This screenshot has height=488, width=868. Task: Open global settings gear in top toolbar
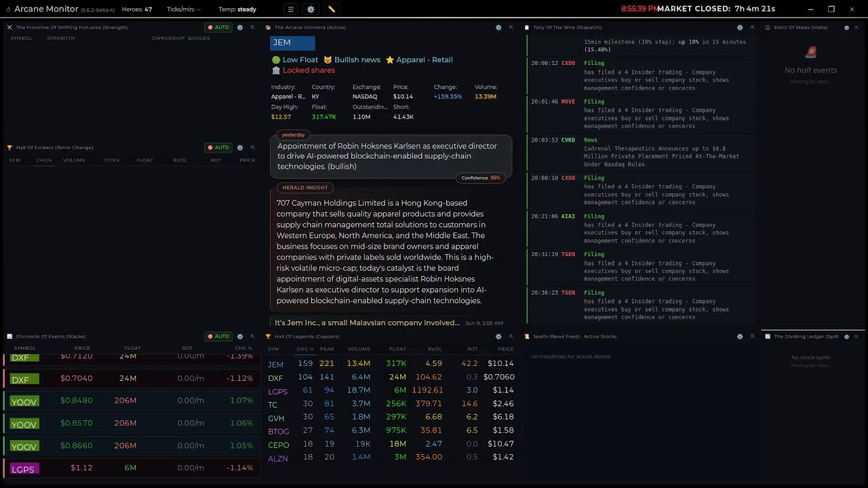pos(311,9)
